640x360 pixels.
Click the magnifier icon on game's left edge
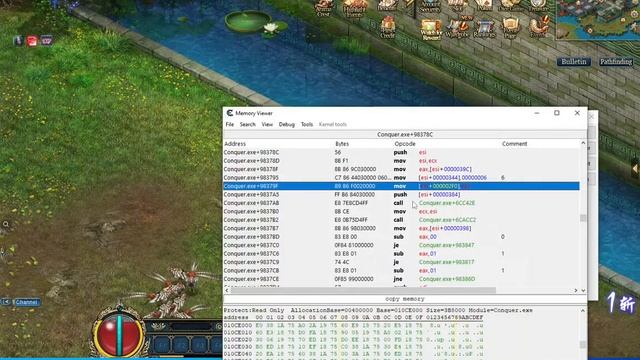coord(6,224)
